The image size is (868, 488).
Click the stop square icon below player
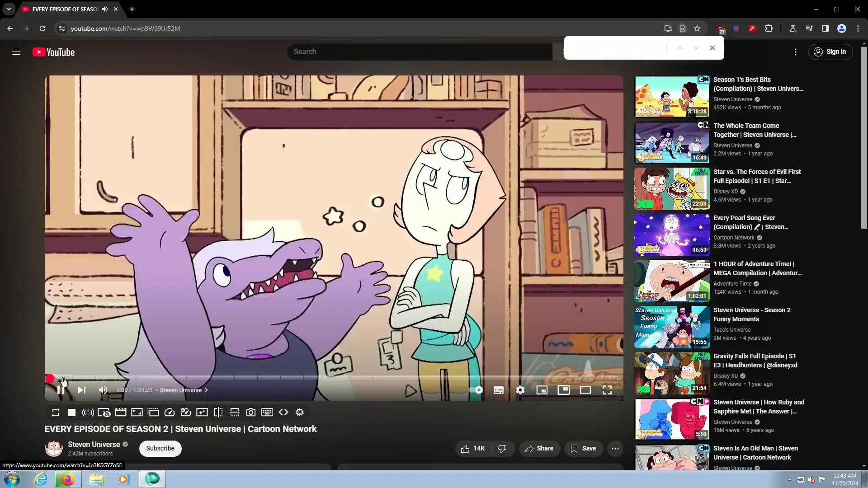(71, 413)
